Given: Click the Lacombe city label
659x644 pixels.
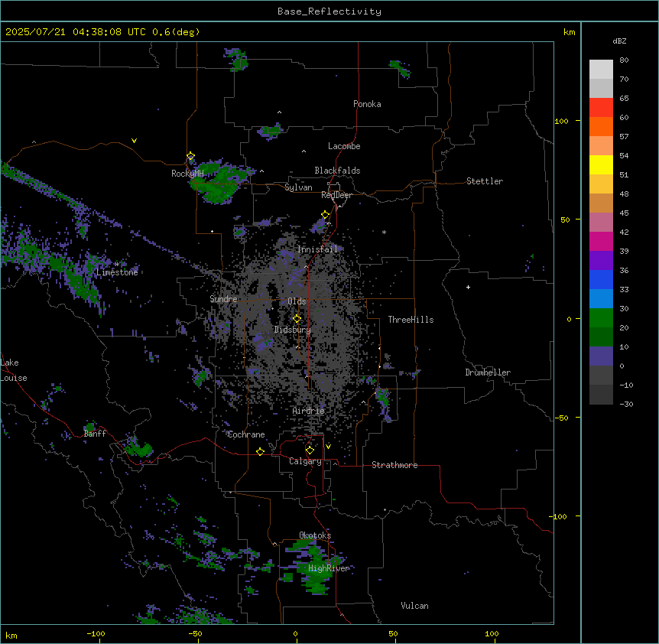Looking at the screenshot, I should pos(344,146).
